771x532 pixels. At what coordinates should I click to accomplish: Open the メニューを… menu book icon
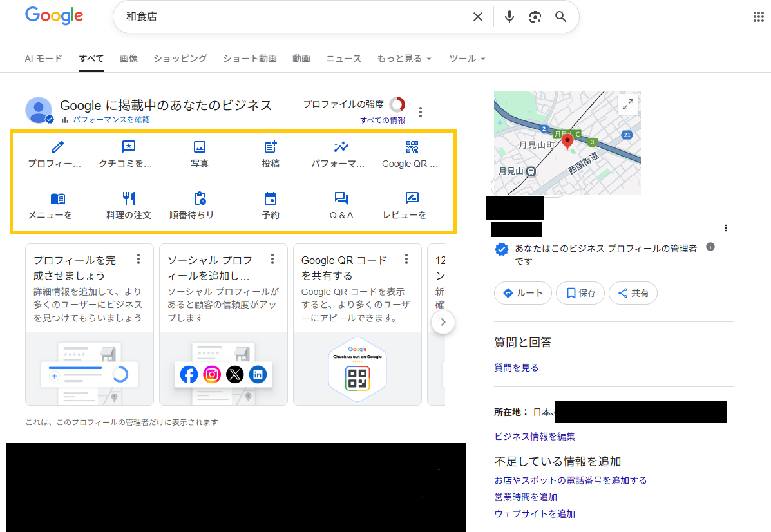pyautogui.click(x=57, y=198)
